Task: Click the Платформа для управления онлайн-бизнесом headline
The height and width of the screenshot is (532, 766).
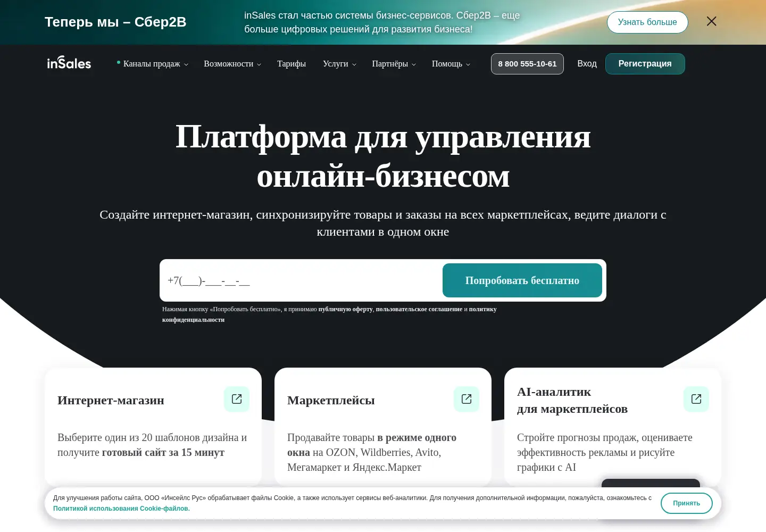Action: 383,156
